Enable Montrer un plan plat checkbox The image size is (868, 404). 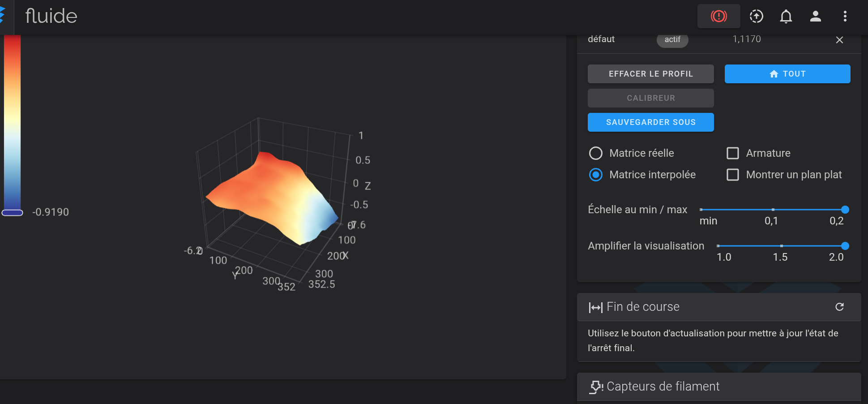(x=733, y=175)
